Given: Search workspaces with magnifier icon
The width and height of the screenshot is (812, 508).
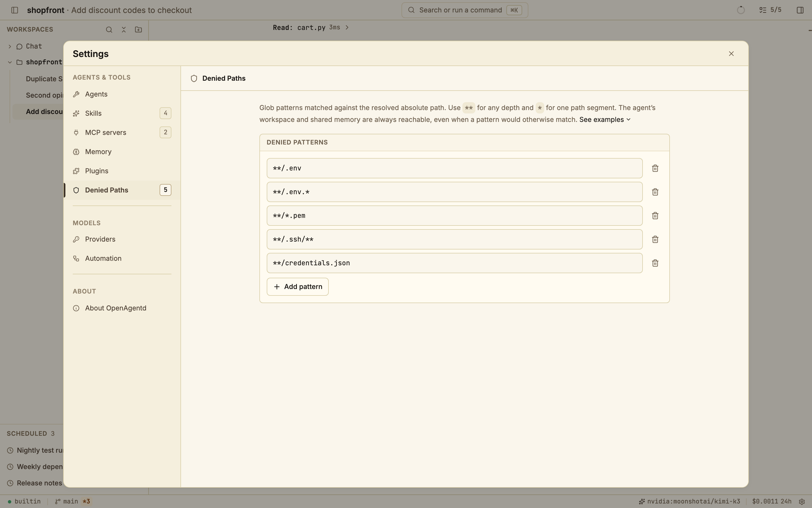Looking at the screenshot, I should (109, 30).
